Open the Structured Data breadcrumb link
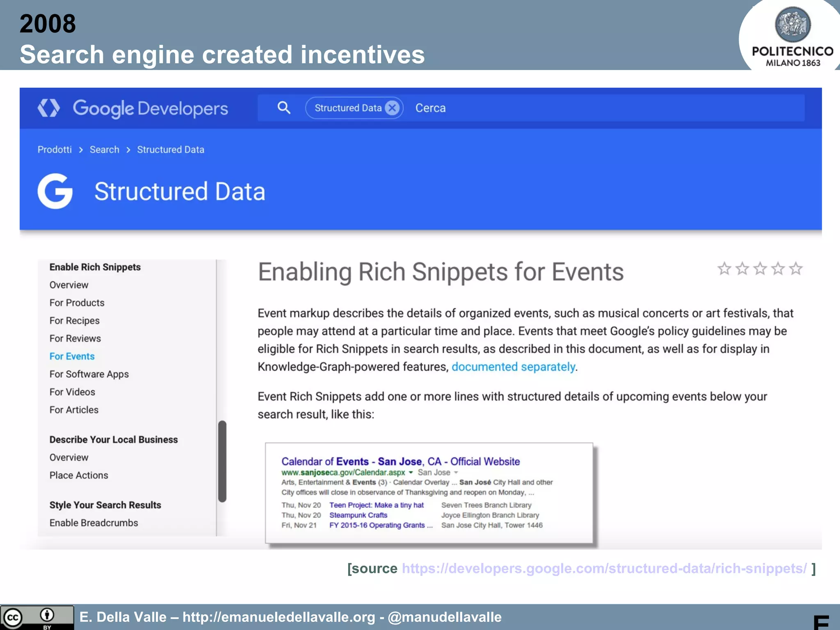This screenshot has width=840, height=630. (x=171, y=149)
